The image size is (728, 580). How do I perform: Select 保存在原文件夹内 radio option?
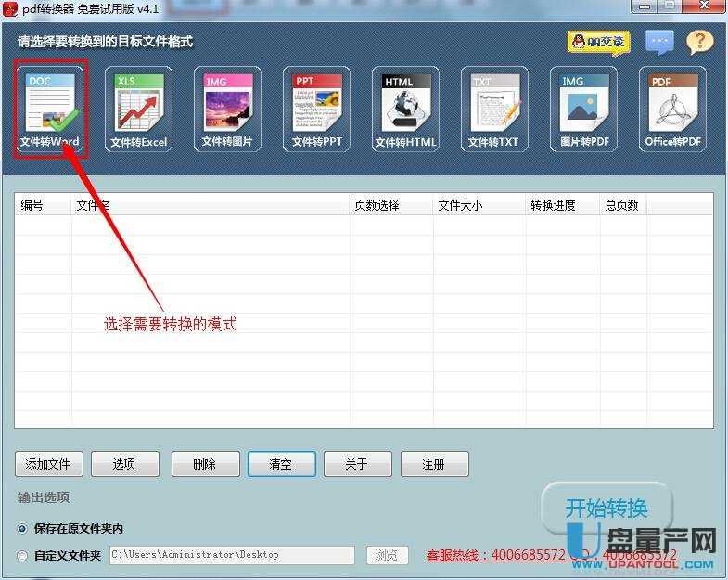click(x=23, y=528)
